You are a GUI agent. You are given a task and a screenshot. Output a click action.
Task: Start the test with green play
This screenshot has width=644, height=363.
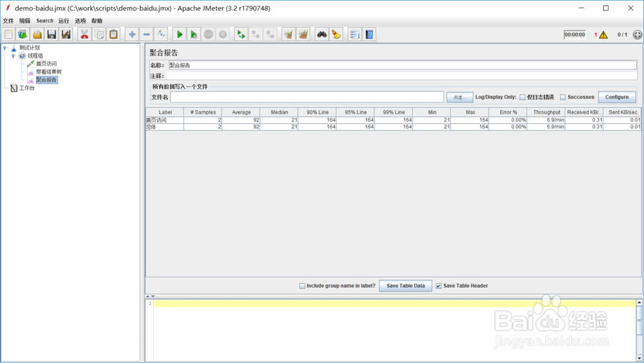point(180,35)
